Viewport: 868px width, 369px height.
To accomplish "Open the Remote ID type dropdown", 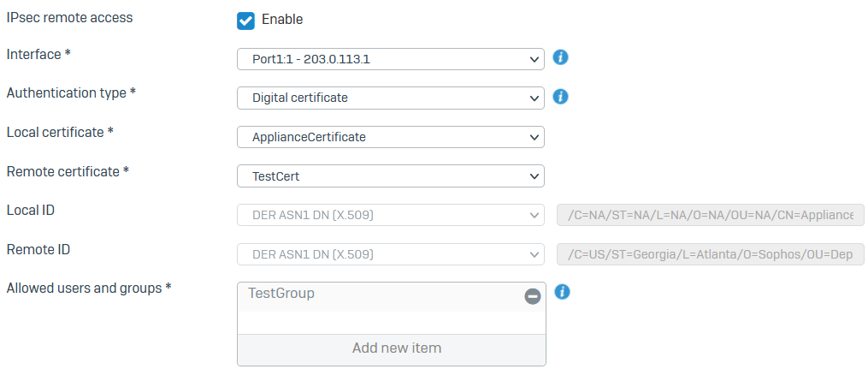I will coord(390,254).
